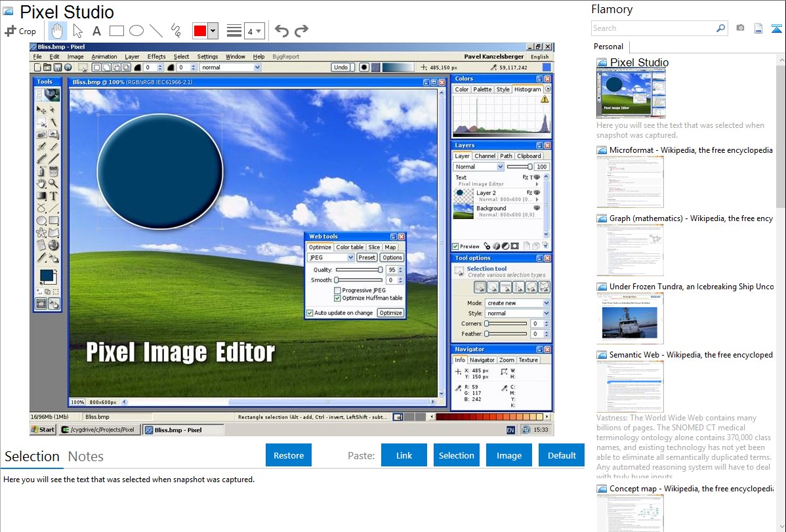Click the histogram warning triangle icon
Screen dimensions: 786x532
click(545, 99)
